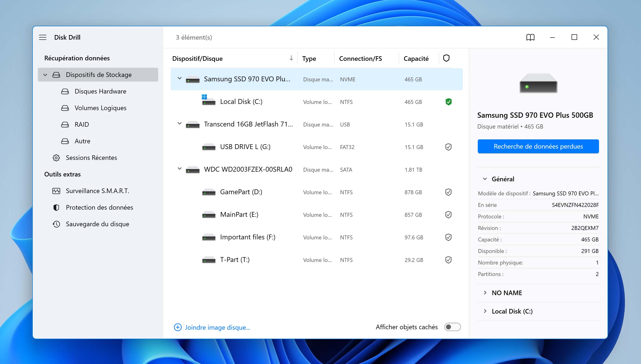Collapse the Dispositifs de Stockage tree chevron
This screenshot has width=641, height=364.
pyautogui.click(x=45, y=75)
